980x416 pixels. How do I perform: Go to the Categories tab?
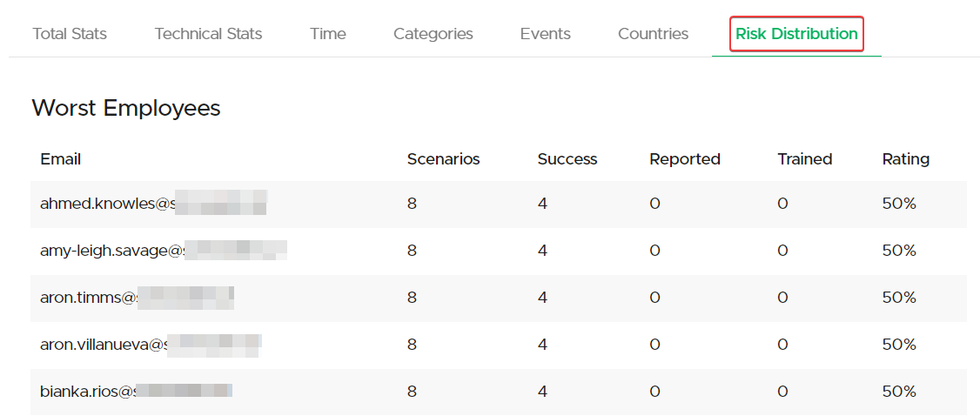pyautogui.click(x=433, y=34)
